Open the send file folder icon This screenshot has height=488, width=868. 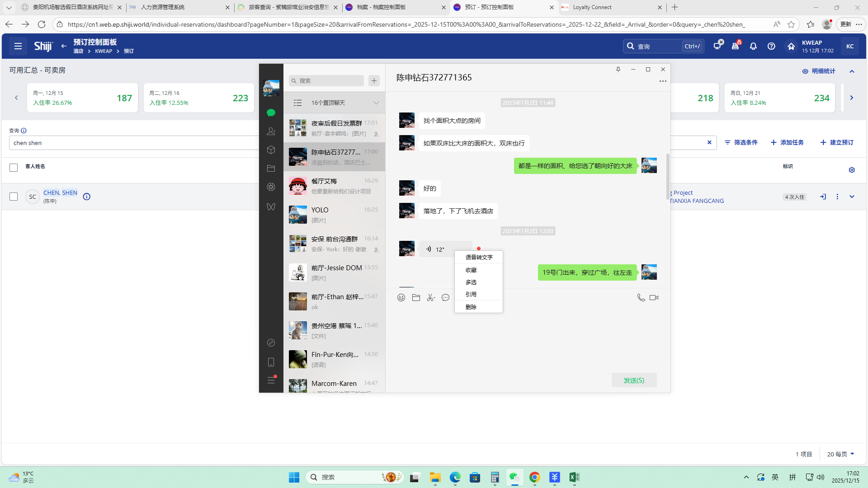[x=416, y=297]
